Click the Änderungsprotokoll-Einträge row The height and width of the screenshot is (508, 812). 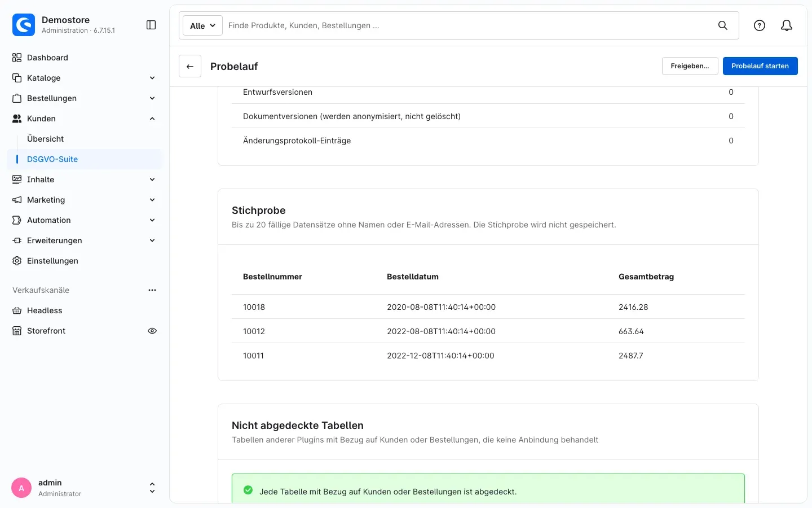(488, 141)
